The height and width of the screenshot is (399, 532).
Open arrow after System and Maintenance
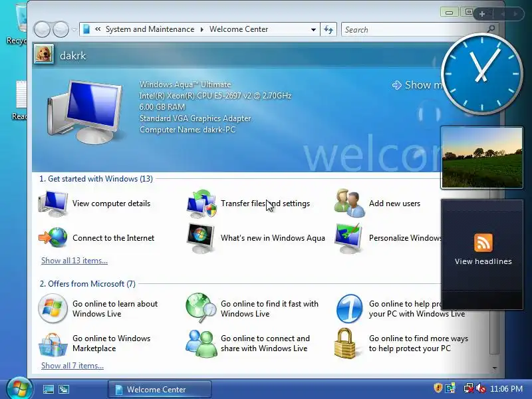(202, 29)
